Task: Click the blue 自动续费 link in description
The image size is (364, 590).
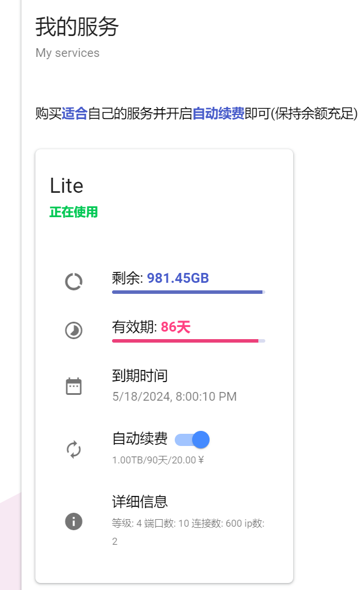Action: pyautogui.click(x=218, y=114)
